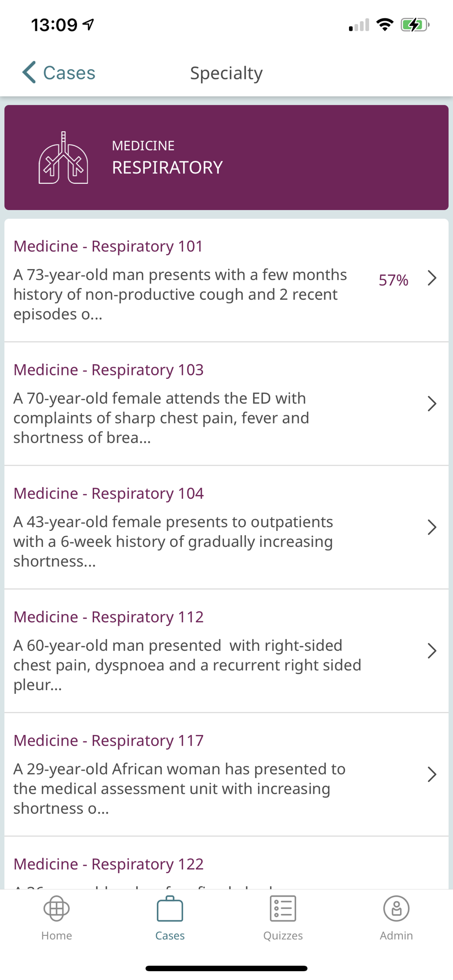Expand Respiratory 117 with its chevron
This screenshot has height=980, width=453.
point(431,774)
